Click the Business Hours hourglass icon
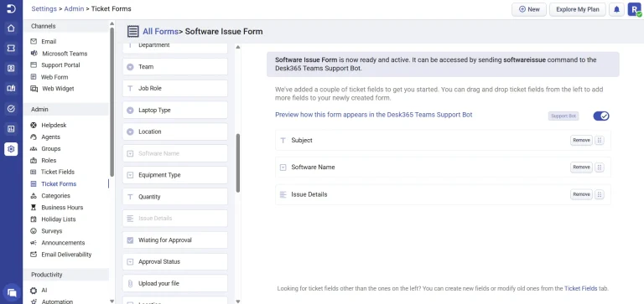 (34, 207)
